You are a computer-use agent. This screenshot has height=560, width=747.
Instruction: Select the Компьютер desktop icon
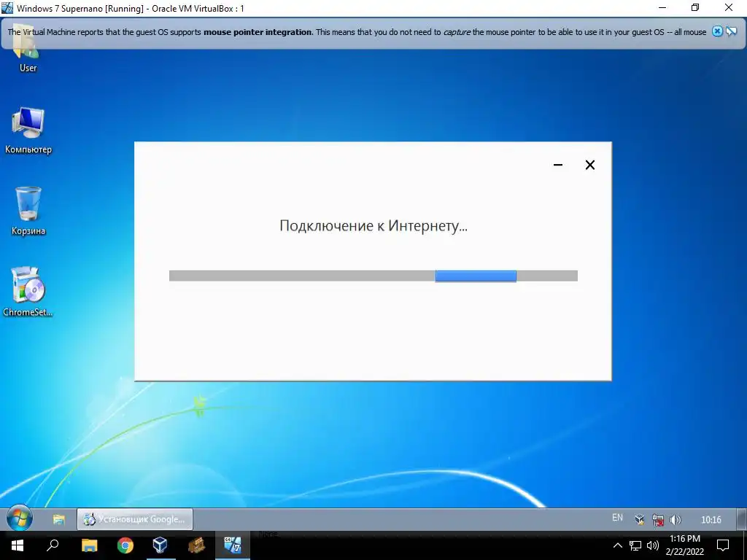(28, 130)
